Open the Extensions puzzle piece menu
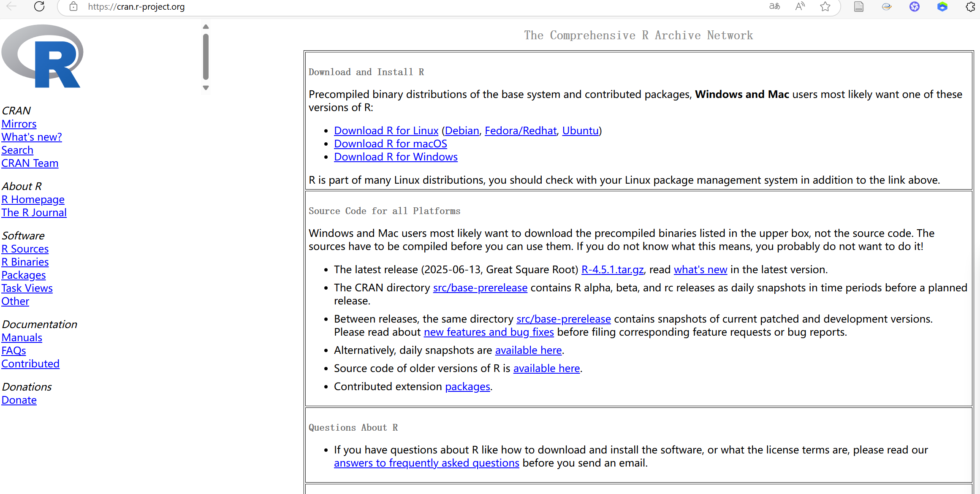Screen dimensions: 980x494 [970, 6]
